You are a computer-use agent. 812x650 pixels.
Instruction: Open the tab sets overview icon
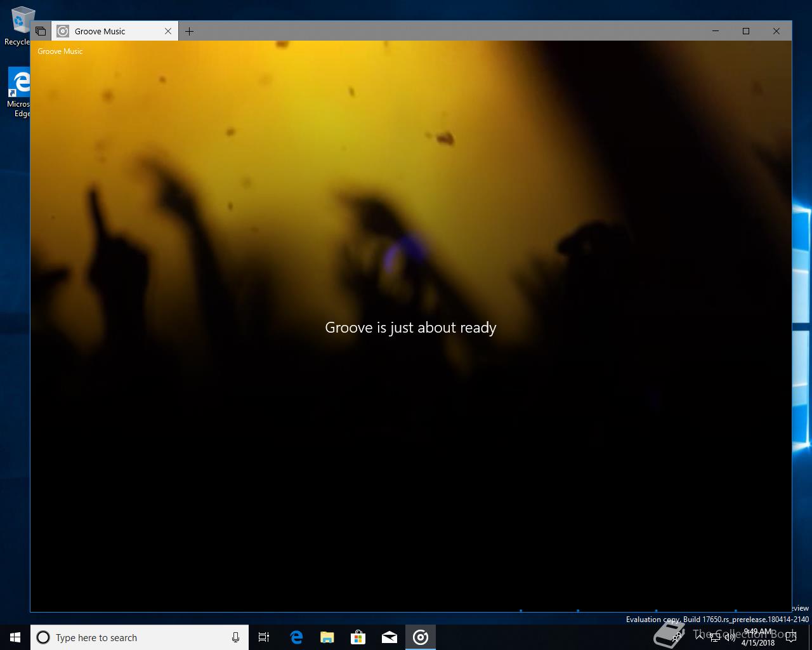pos(41,31)
